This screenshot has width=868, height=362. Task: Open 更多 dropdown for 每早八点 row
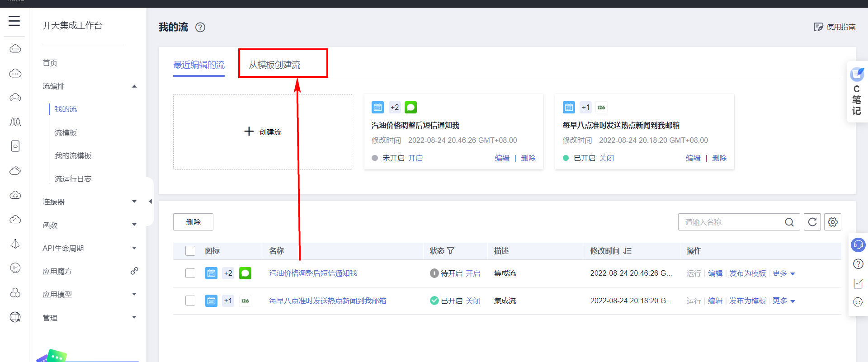pyautogui.click(x=783, y=301)
